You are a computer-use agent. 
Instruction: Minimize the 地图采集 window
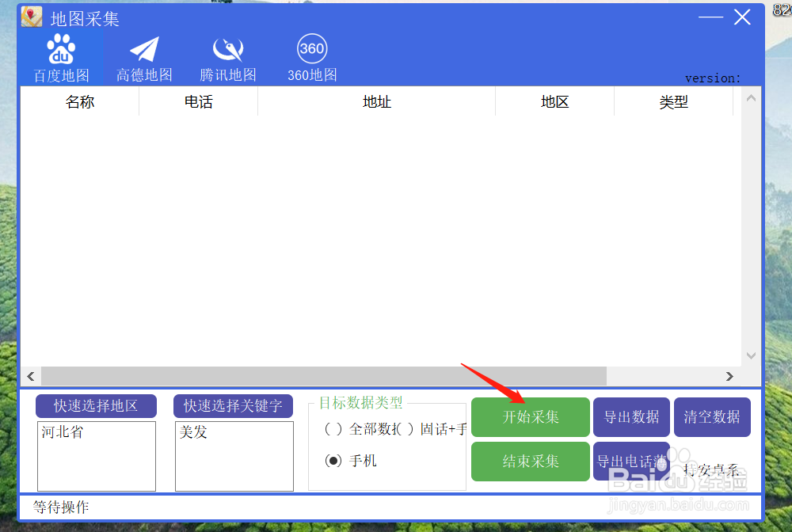pos(710,17)
